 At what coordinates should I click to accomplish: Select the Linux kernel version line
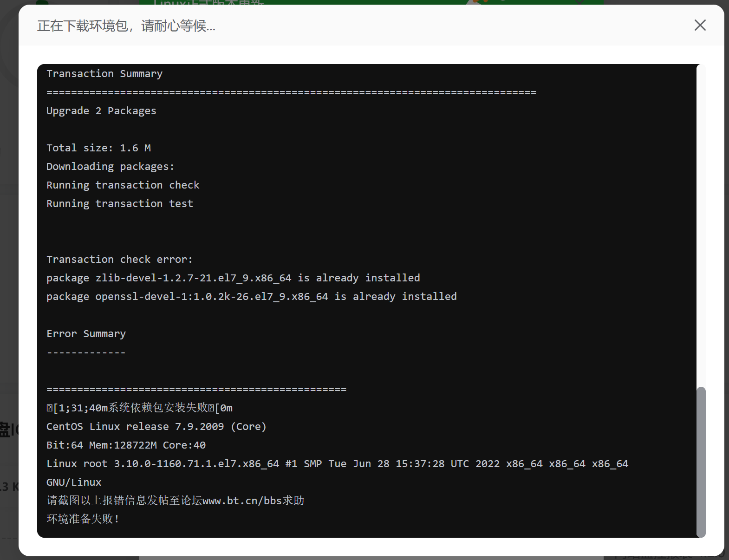tap(337, 463)
